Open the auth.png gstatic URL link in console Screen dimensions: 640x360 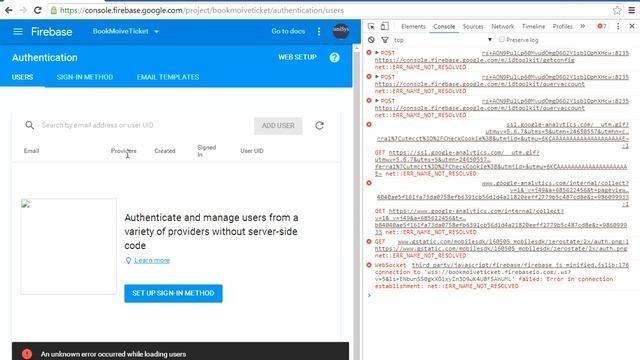[501, 248]
